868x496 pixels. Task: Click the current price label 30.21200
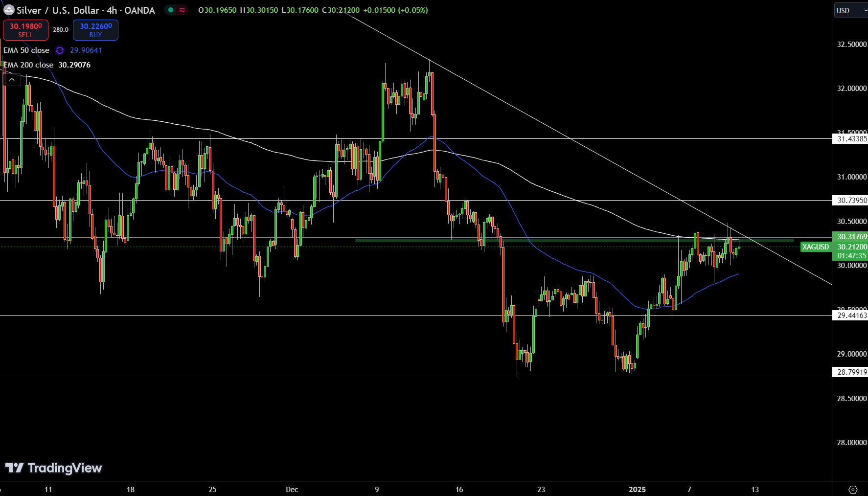coord(852,247)
